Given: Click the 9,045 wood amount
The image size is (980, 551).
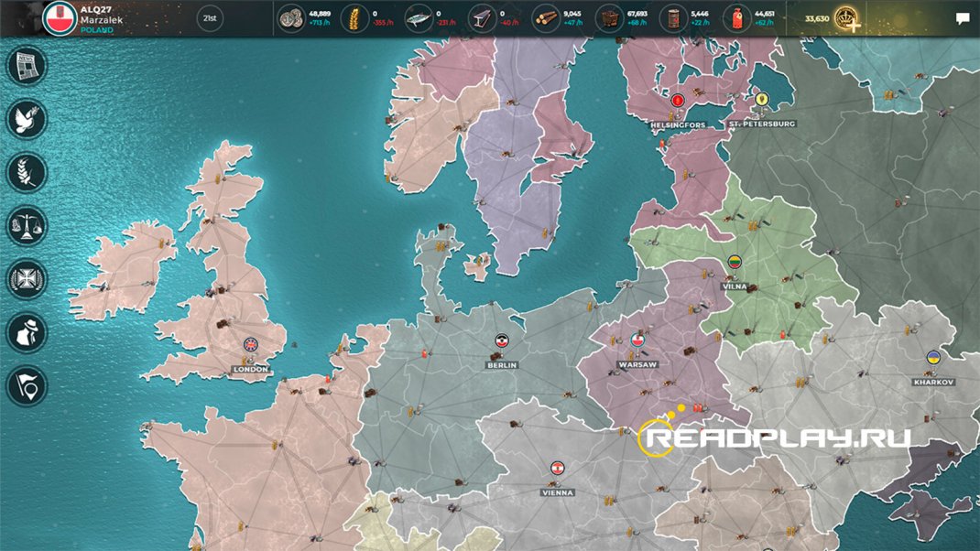Looking at the screenshot, I should coord(572,14).
